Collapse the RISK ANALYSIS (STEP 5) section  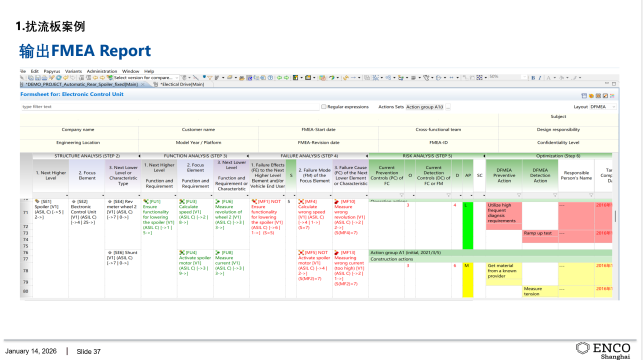pos(484,156)
